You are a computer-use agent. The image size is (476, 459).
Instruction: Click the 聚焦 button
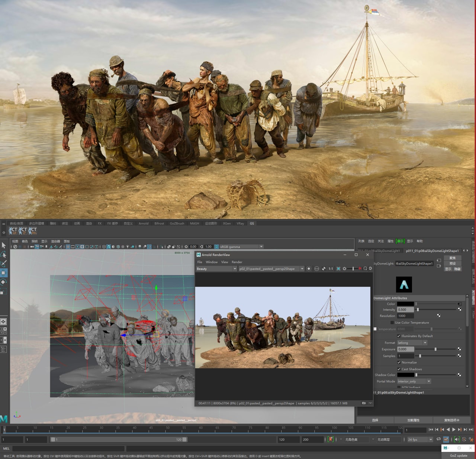pyautogui.click(x=453, y=258)
